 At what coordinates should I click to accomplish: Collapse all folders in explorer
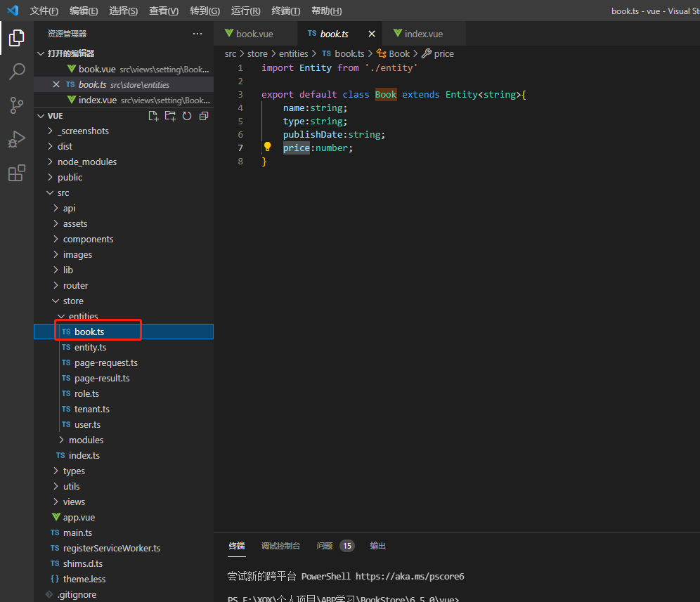(204, 116)
